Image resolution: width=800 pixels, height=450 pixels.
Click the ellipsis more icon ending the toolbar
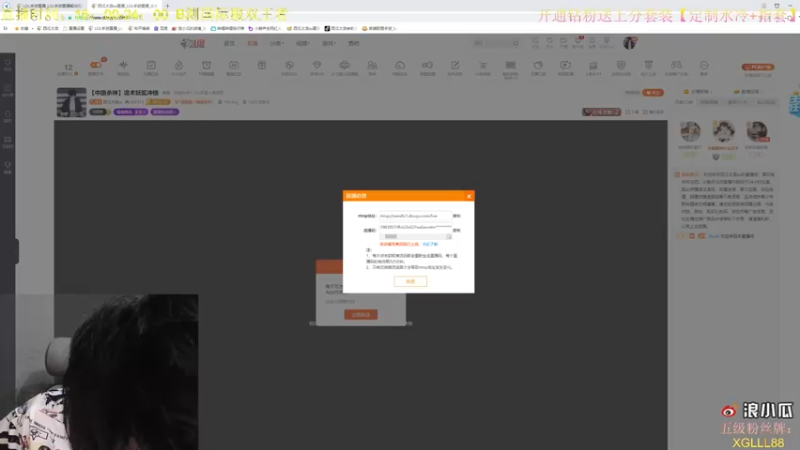704,65
